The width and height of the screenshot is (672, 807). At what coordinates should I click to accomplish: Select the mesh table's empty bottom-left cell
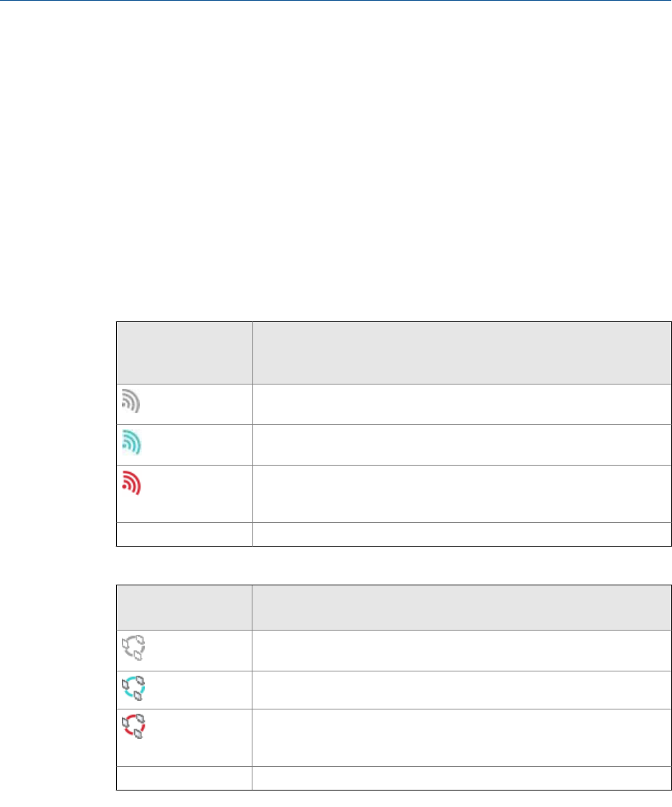184,778
